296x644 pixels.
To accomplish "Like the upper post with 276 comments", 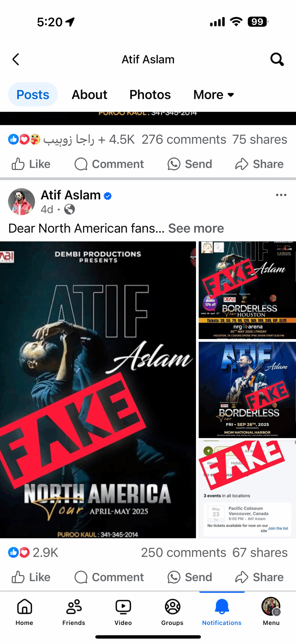I will point(31,164).
